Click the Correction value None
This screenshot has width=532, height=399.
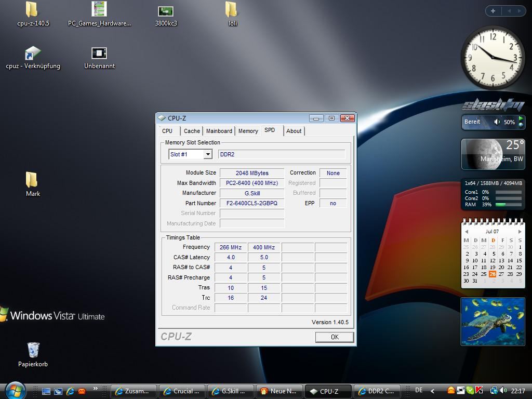click(x=333, y=173)
